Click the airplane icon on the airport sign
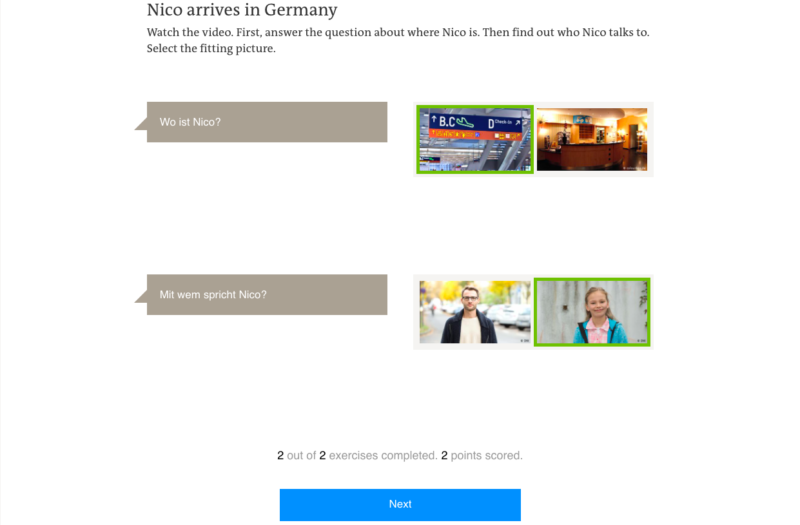Viewport: 800px width, 525px height. pyautogui.click(x=465, y=122)
